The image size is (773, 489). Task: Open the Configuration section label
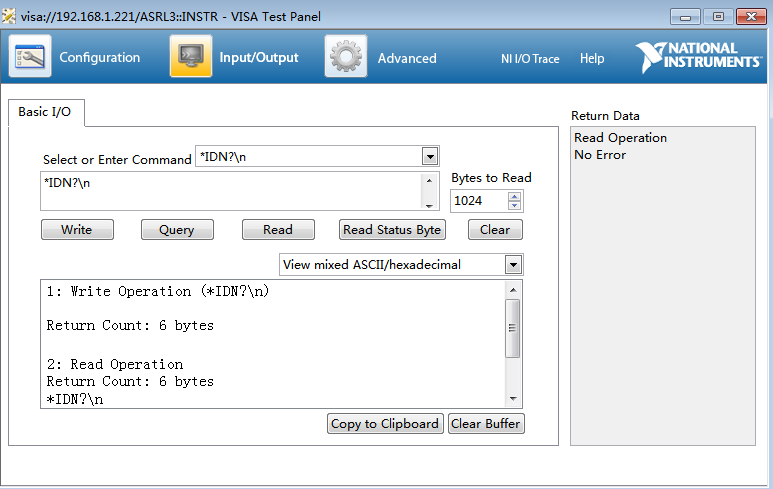pos(100,57)
